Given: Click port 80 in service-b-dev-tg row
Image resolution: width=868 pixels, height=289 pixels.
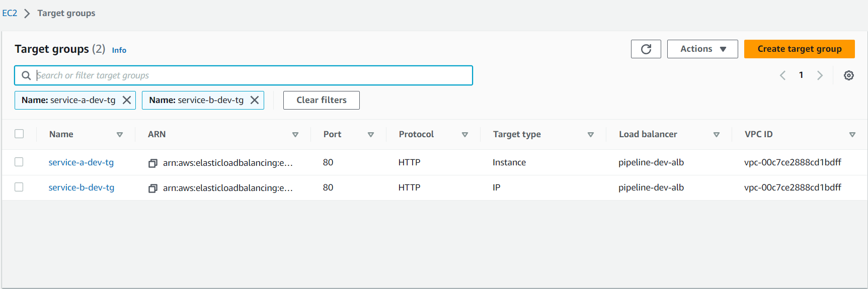Looking at the screenshot, I should (328, 187).
